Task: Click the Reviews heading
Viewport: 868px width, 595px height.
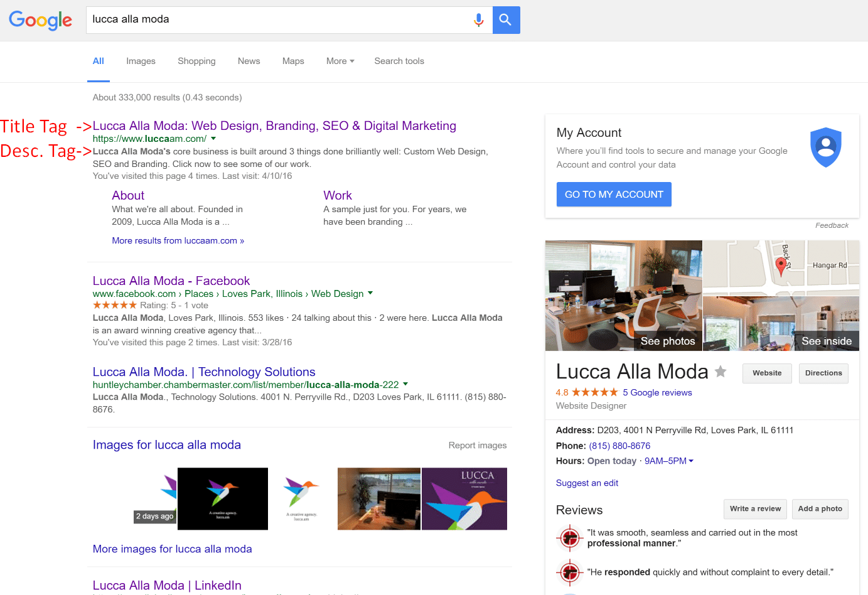Action: (x=579, y=510)
